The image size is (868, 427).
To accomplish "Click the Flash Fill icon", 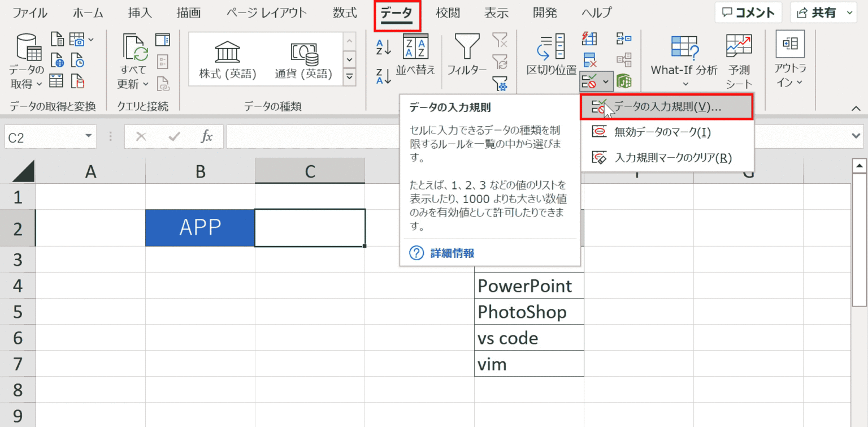I will 589,38.
